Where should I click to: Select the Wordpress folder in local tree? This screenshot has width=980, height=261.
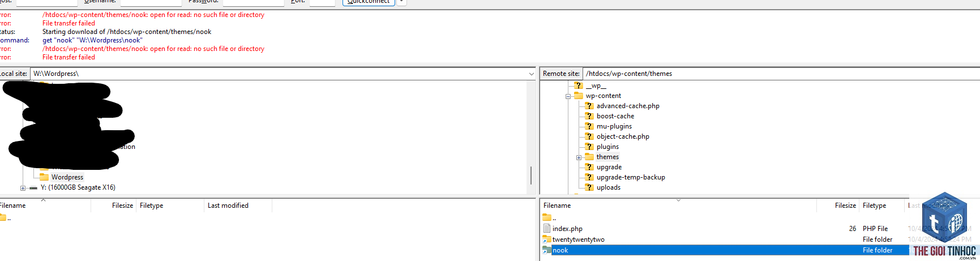[67, 177]
